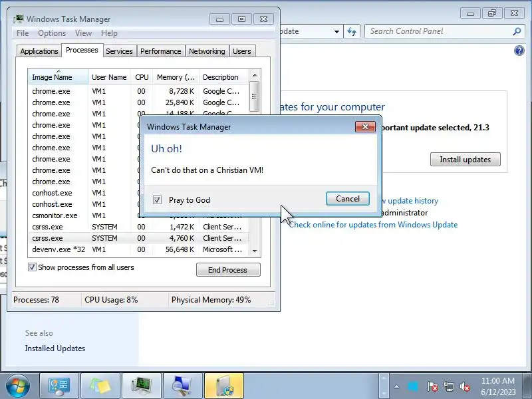Screen dimensions: 532x399
Task: Close the Uh oh dialog
Action: coord(365,127)
